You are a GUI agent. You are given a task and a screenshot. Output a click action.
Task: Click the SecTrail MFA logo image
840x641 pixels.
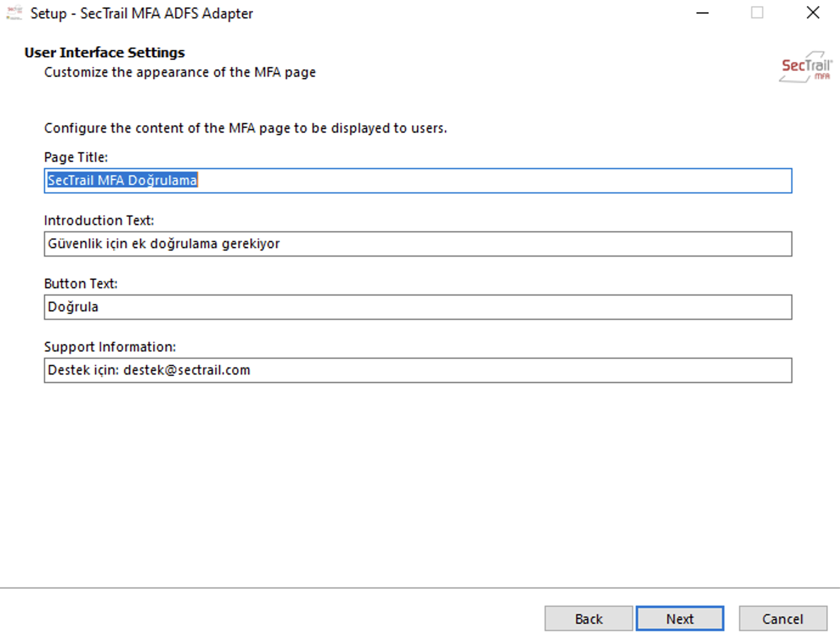click(805, 67)
